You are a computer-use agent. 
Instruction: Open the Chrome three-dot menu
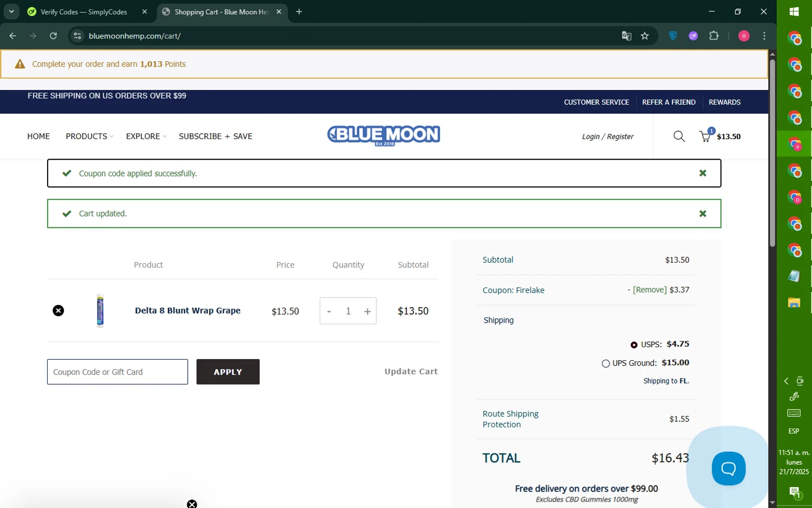[x=764, y=36]
